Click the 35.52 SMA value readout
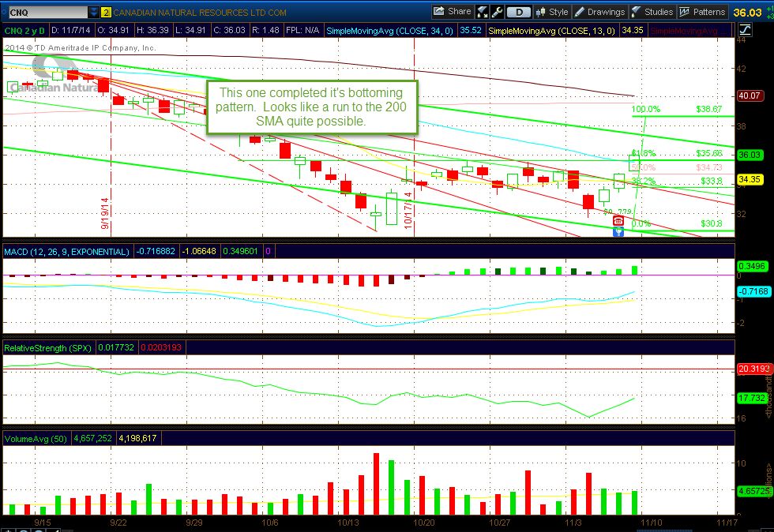This screenshot has width=774, height=532. pos(471,30)
